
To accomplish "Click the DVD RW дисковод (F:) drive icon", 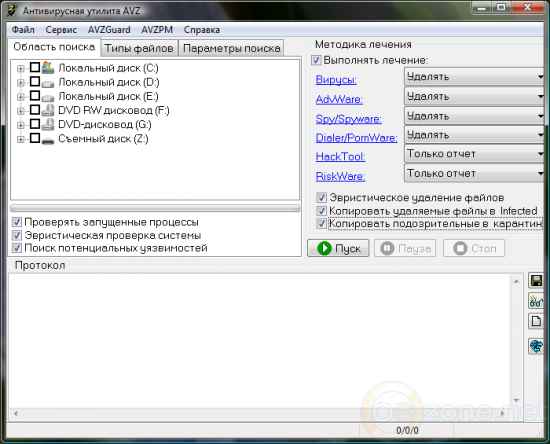I will (x=48, y=110).
